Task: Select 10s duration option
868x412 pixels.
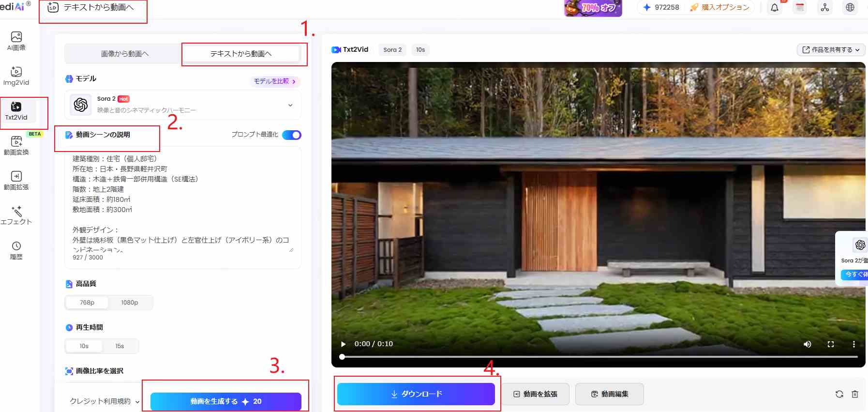Action: point(84,346)
